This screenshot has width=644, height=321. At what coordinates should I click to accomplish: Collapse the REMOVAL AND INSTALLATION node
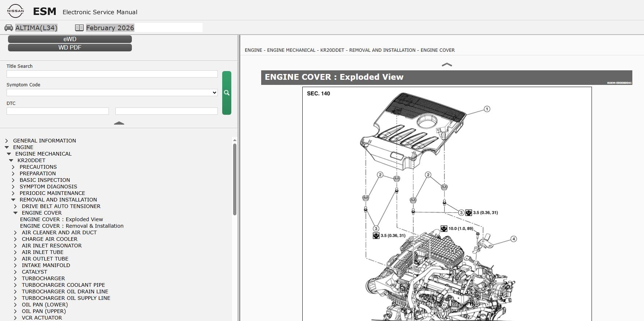13,200
